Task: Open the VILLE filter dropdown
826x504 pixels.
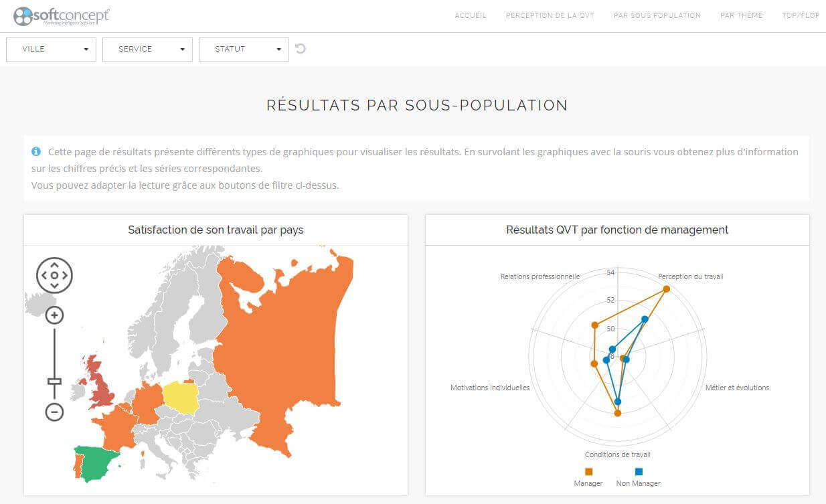Action: pos(51,49)
